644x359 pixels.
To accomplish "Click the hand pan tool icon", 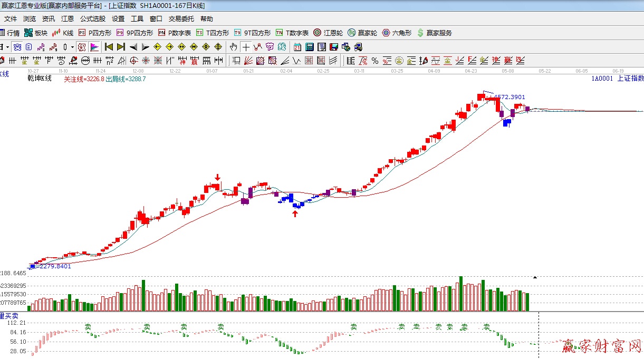I will point(233,47).
